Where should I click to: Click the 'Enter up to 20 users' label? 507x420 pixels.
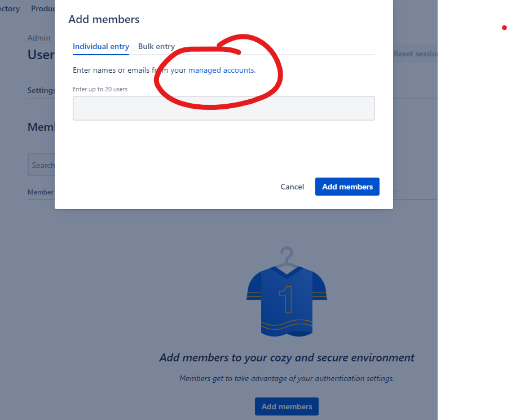point(100,89)
